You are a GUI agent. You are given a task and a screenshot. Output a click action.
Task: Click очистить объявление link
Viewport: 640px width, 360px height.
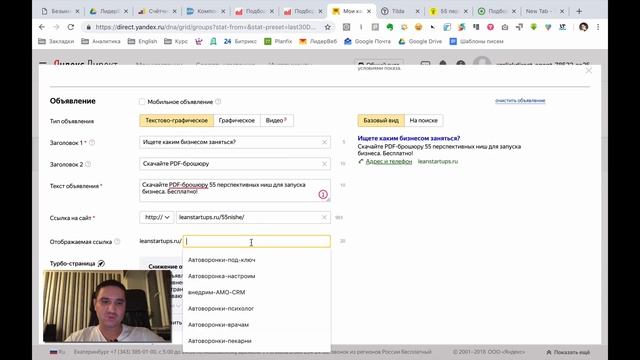click(520, 100)
